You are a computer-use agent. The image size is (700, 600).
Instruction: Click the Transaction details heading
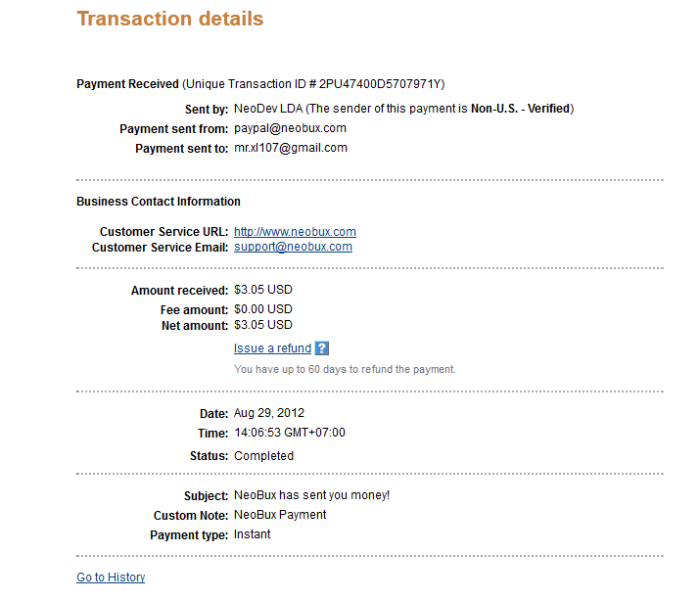point(169,19)
